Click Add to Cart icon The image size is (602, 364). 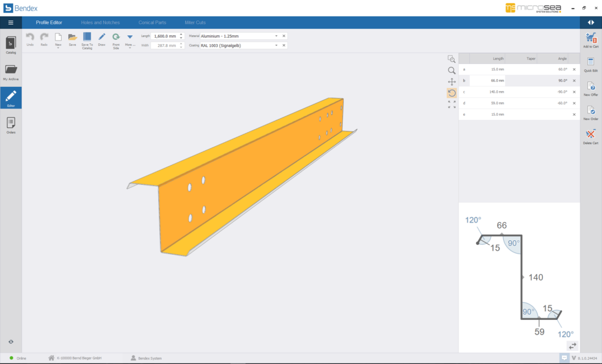tap(591, 39)
